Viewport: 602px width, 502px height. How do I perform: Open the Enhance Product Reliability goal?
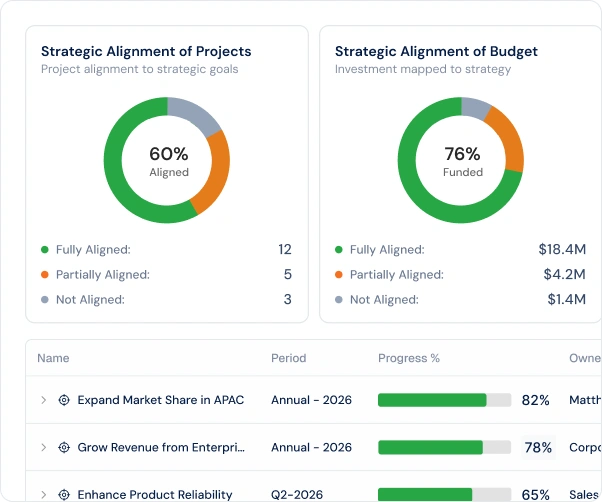155,494
